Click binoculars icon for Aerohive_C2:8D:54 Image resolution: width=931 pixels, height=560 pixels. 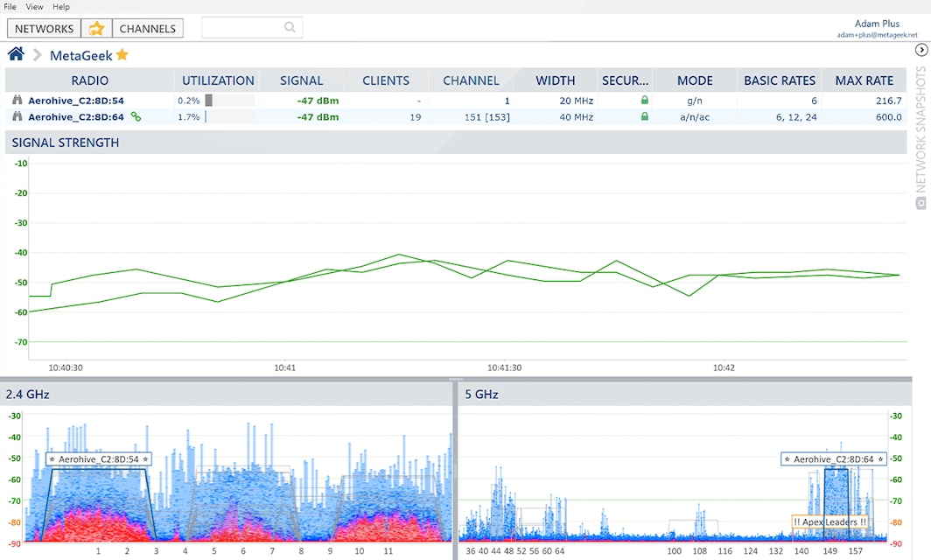[17, 101]
